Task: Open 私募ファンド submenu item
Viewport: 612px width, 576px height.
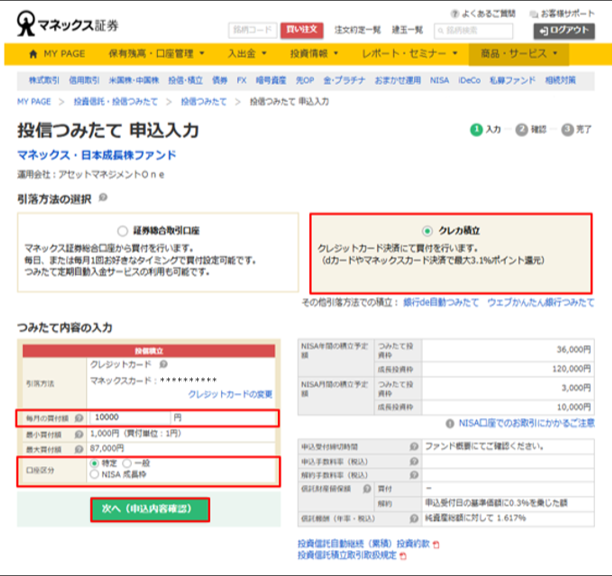Action: [x=512, y=80]
